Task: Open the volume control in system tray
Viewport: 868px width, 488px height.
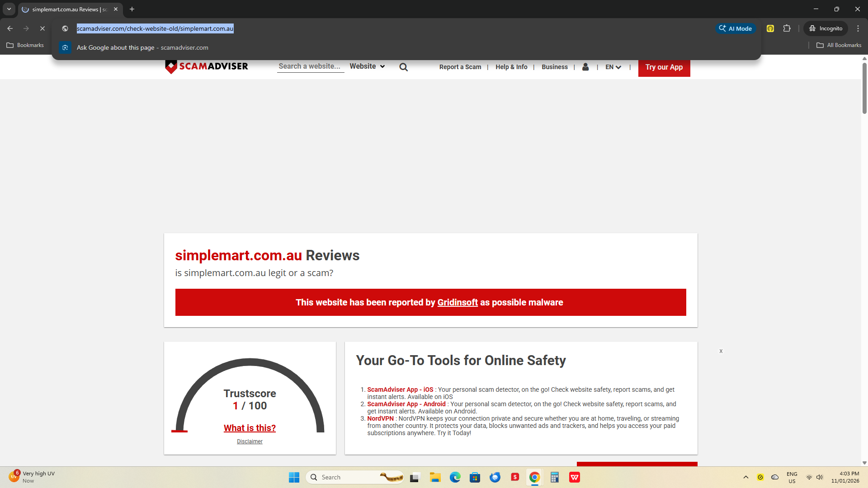Action: 820,477
